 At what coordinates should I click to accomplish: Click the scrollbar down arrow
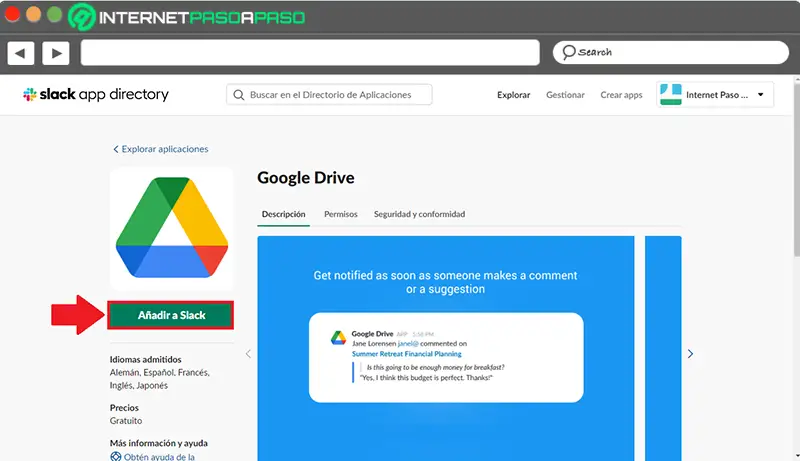click(x=797, y=456)
